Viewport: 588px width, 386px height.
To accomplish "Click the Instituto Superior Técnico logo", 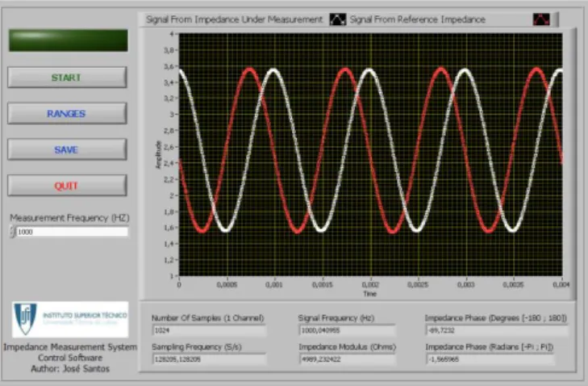I will click(70, 320).
